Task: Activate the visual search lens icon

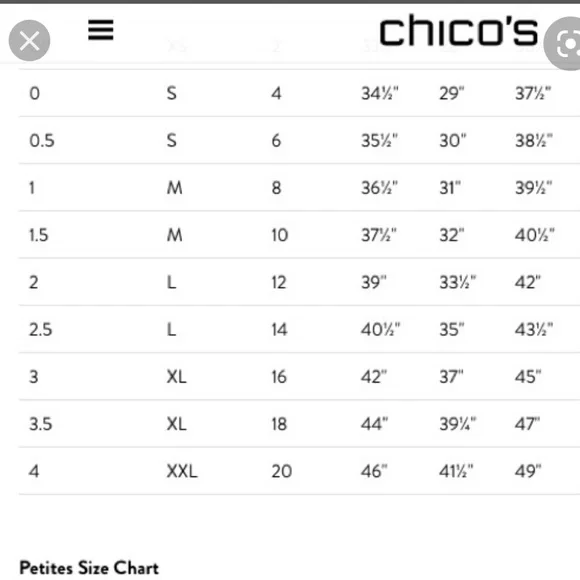Action: [564, 44]
